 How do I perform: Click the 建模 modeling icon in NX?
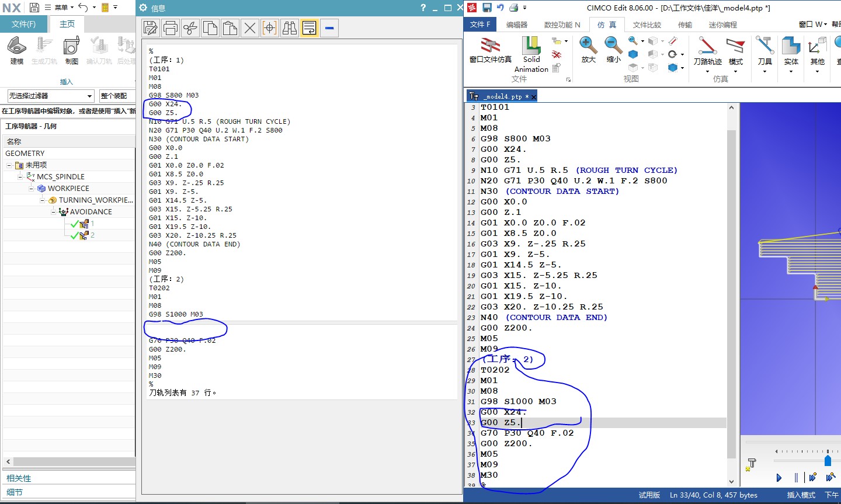click(17, 50)
